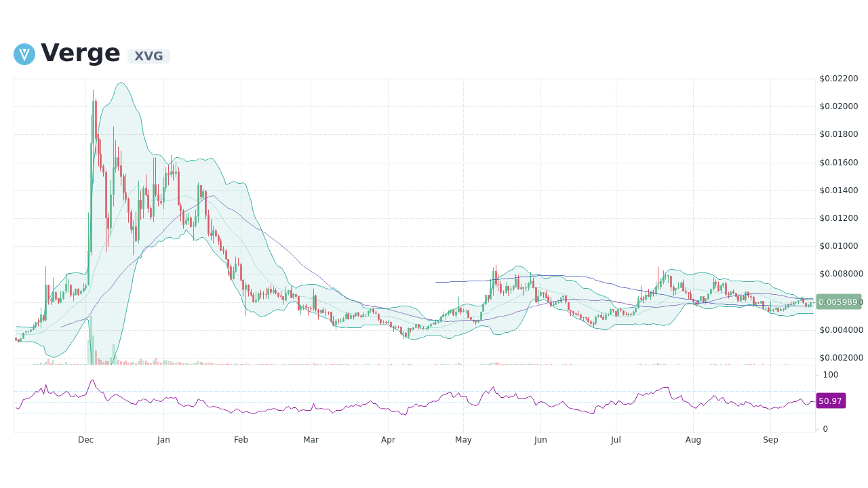Expand the May price breakout region
Screen dimensions: 868x488
pos(495,285)
